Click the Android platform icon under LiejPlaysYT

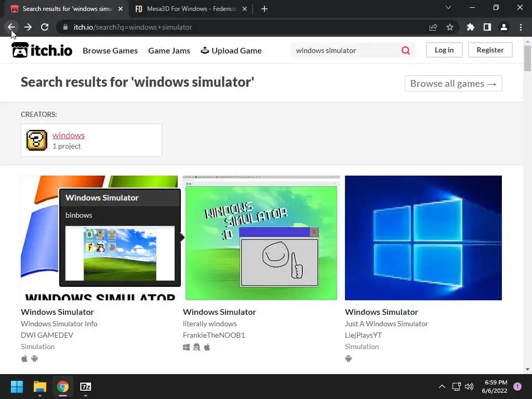click(x=349, y=358)
